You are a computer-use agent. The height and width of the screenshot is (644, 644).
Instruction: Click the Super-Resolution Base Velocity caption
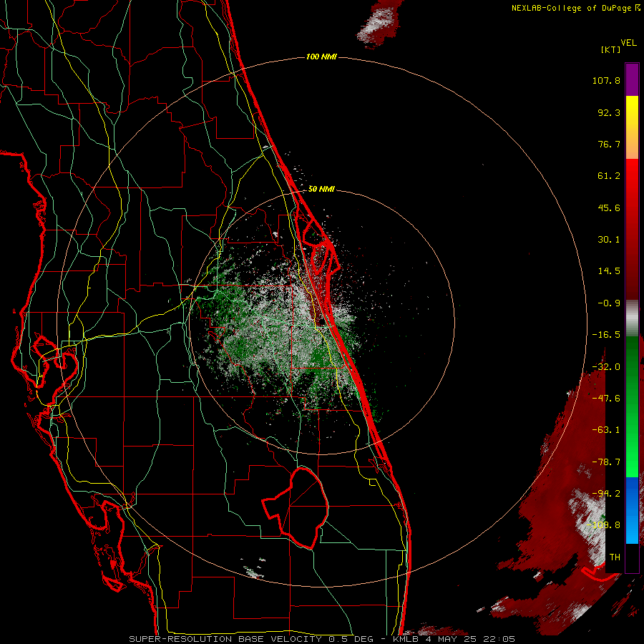[x=321, y=639]
